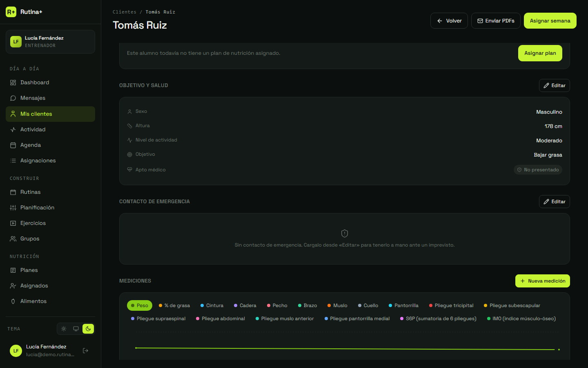Select the Peso measurement chip
Screen dimensions: 588x368
140,305
